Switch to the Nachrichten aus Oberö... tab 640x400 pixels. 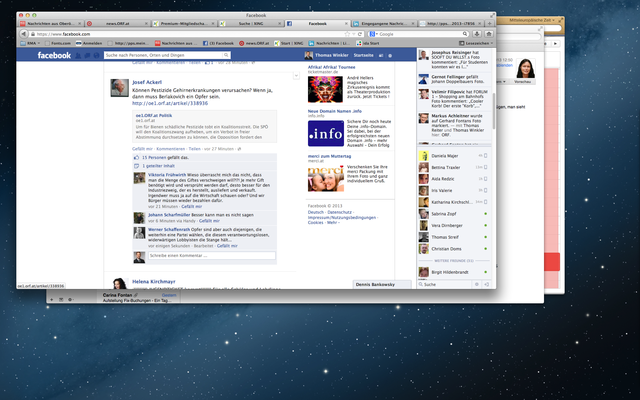(51, 24)
